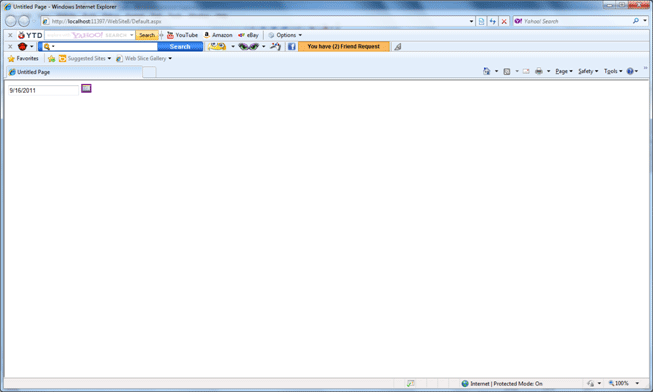Click the calendar popup button beside date
653x392 pixels.
coord(86,88)
